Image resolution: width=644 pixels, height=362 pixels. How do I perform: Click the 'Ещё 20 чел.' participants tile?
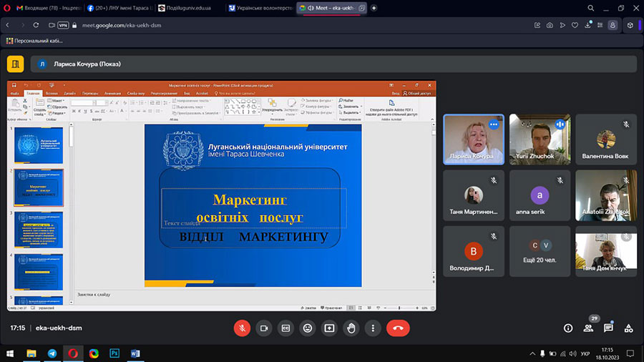[540, 252]
